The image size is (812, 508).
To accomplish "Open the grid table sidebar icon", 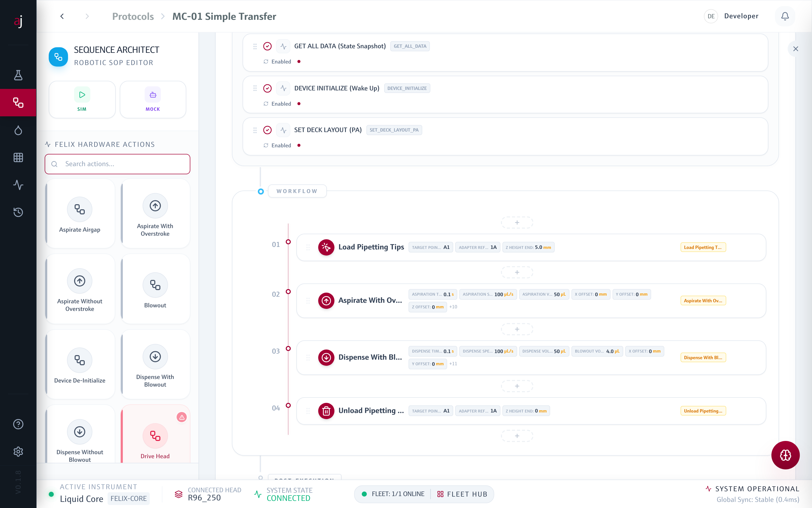I will 18,157.
